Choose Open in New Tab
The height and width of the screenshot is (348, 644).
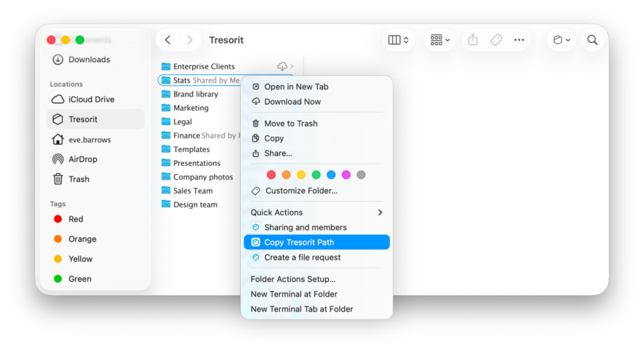click(317, 87)
